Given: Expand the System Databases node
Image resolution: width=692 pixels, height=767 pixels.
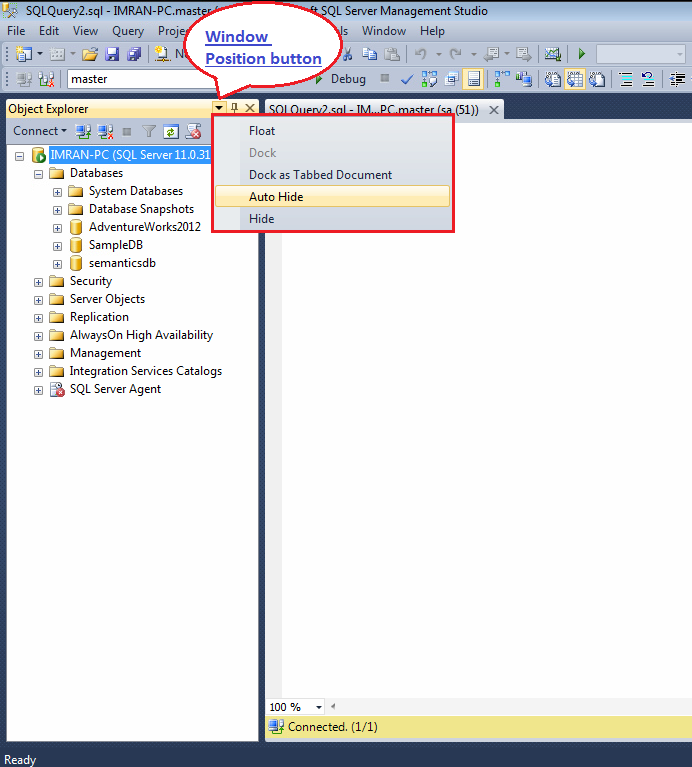Looking at the screenshot, I should pos(57,192).
